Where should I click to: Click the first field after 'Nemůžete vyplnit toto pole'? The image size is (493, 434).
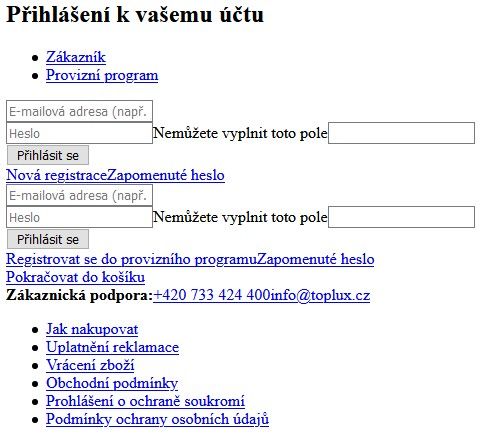pos(401,133)
